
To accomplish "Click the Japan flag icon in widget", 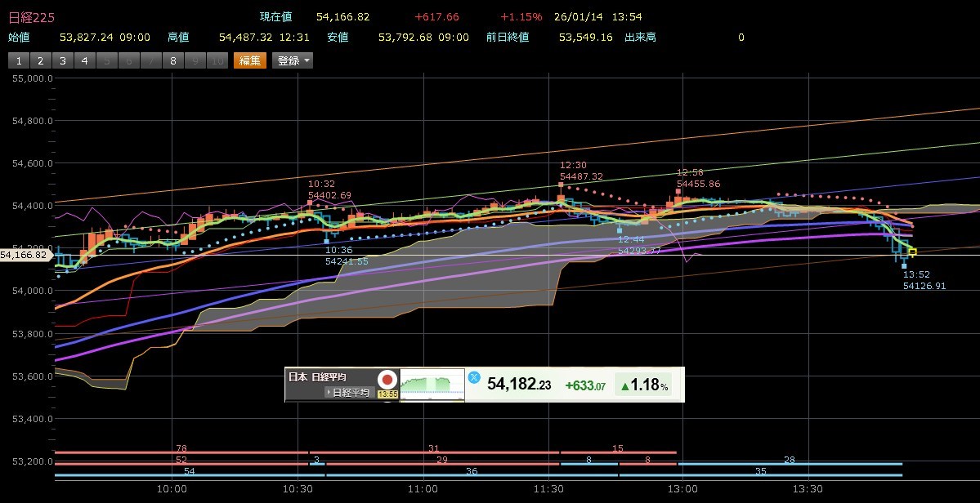I will (x=387, y=380).
